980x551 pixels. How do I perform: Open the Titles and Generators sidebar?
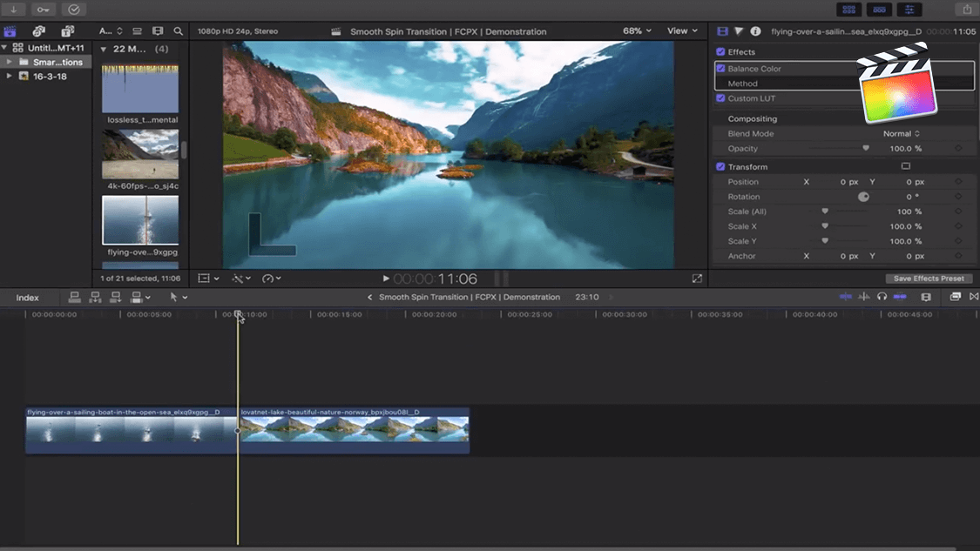[x=67, y=31]
